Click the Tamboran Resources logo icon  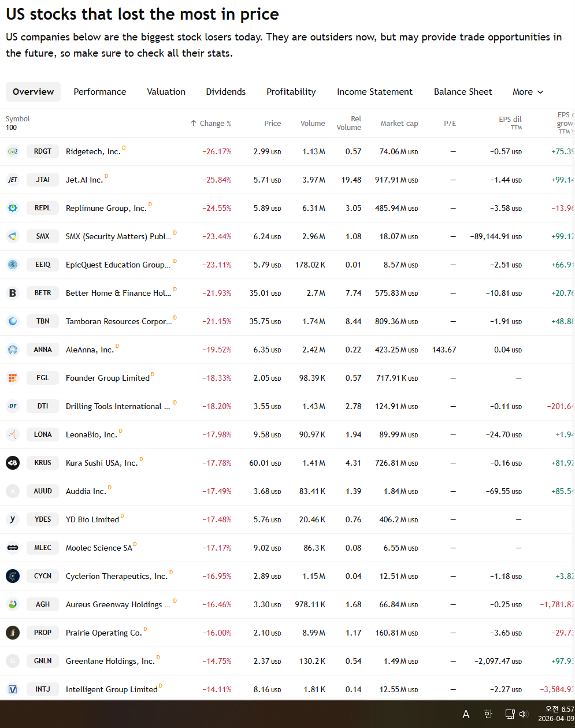(13, 321)
